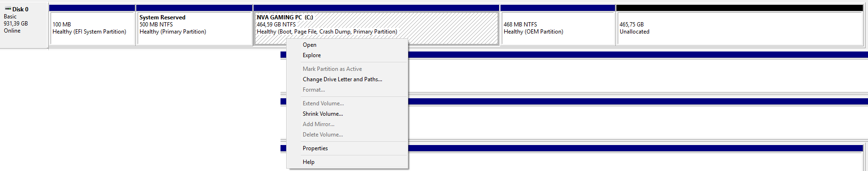Click the Disk 0 drive icon
This screenshot has width=868, height=171.
tap(8, 9)
